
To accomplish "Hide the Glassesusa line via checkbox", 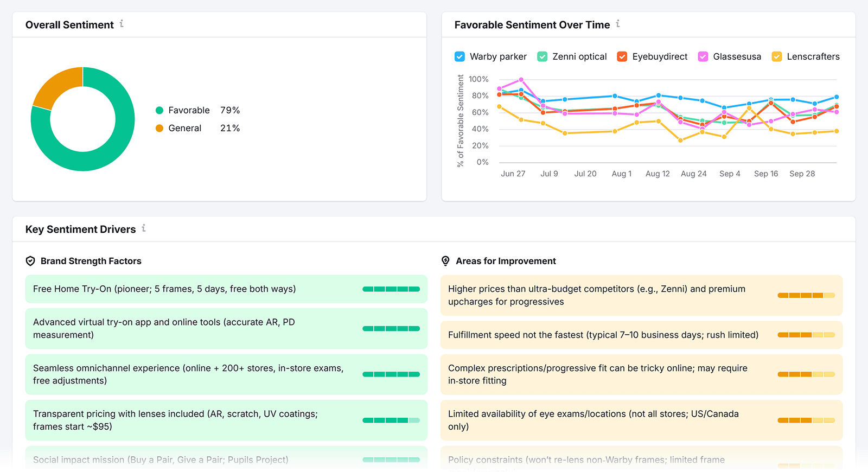I will [703, 57].
